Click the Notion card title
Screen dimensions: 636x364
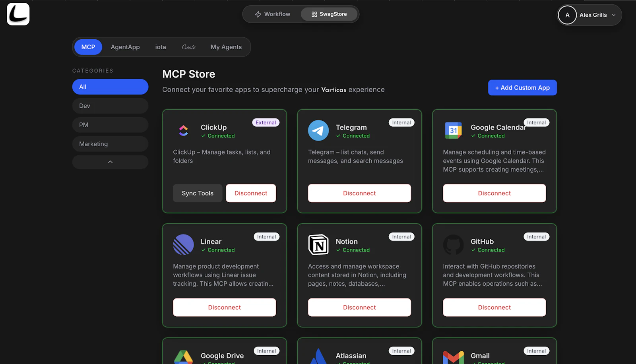point(347,242)
